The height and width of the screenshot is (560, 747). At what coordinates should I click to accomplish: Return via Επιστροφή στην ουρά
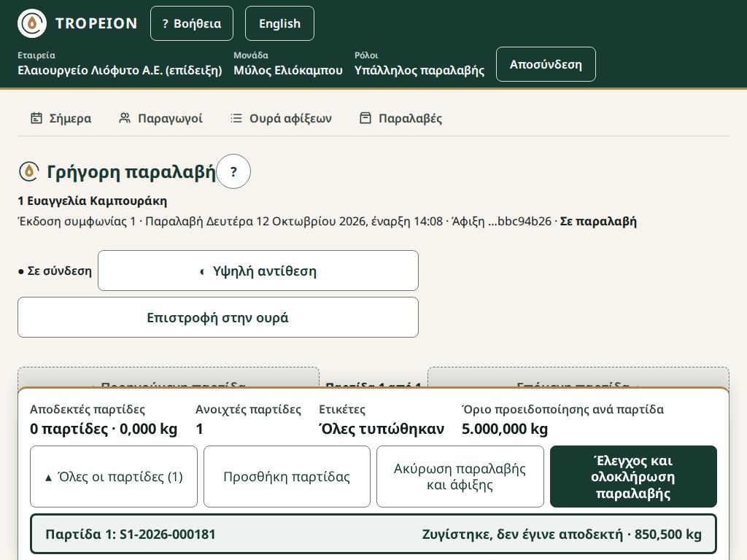[x=217, y=318]
